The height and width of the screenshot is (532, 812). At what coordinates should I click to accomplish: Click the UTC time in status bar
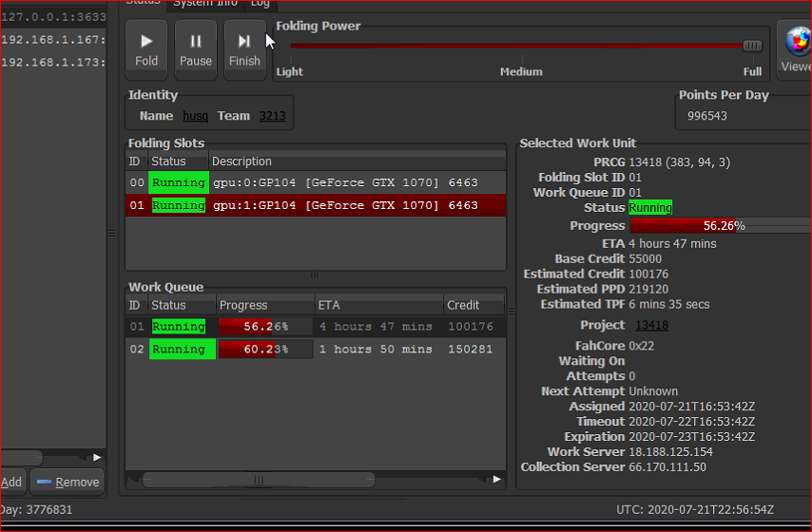pos(695,510)
